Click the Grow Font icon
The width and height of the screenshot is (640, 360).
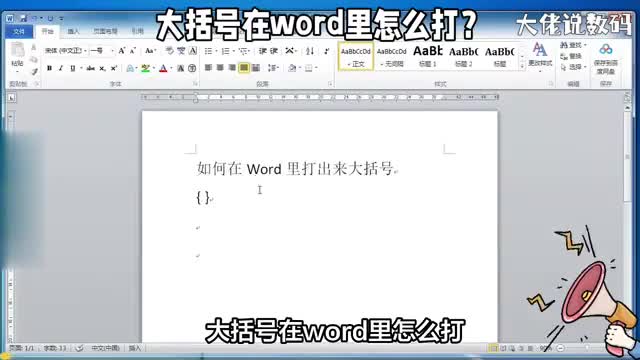pyautogui.click(x=122, y=51)
